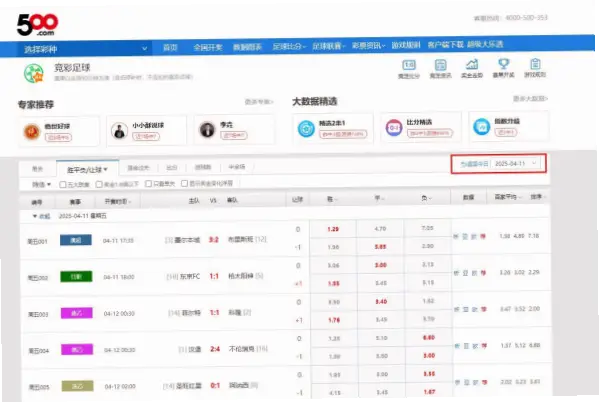Click the olive 法乙 league badge in row 周五005
The width and height of the screenshot is (599, 402).
pyautogui.click(x=78, y=386)
